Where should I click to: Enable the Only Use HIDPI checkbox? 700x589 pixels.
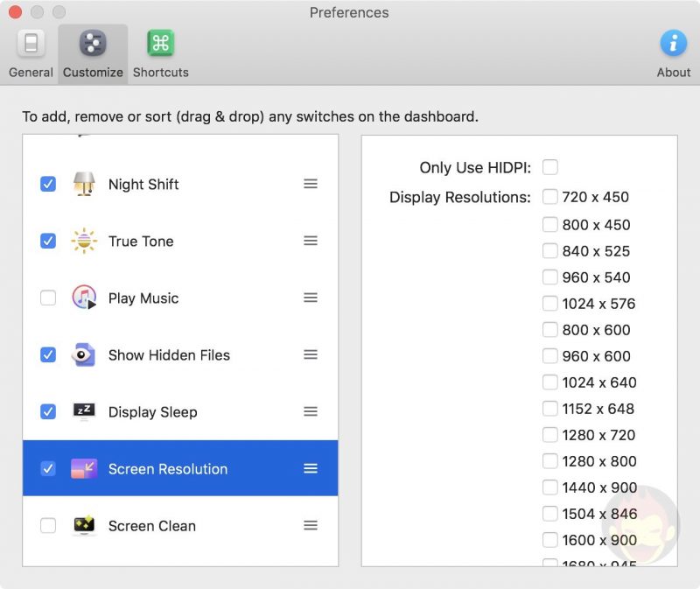pyautogui.click(x=550, y=167)
